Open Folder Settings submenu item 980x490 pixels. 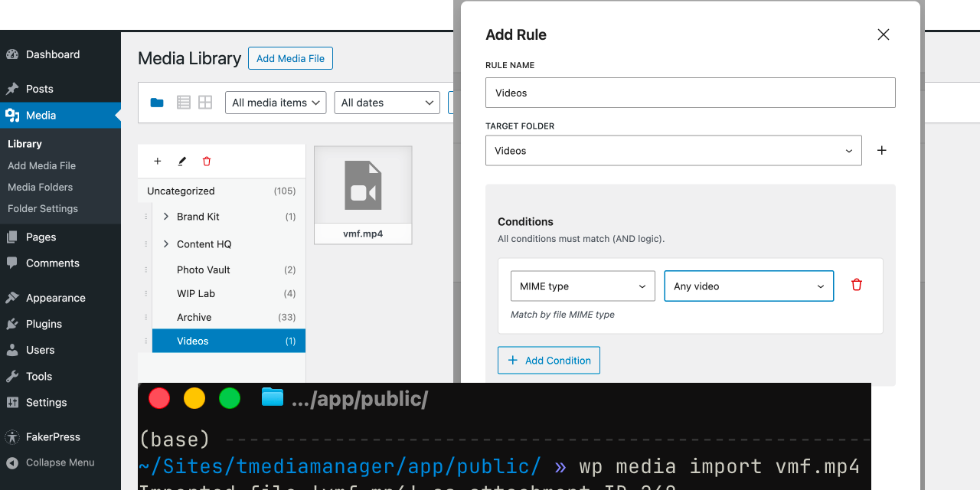[43, 208]
